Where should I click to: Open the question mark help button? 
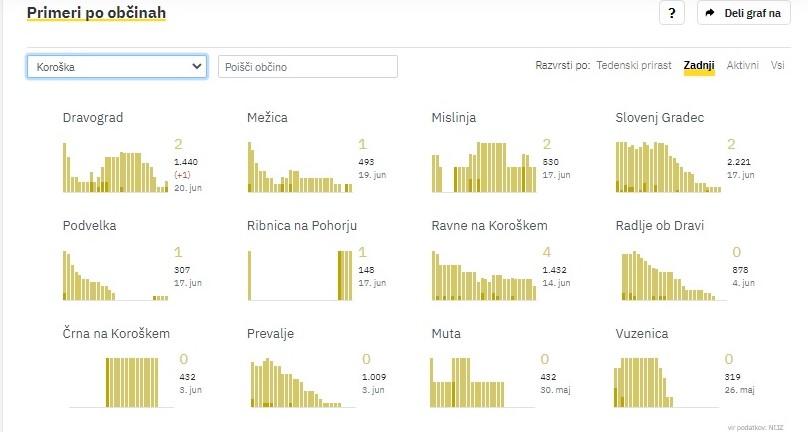coord(671,13)
